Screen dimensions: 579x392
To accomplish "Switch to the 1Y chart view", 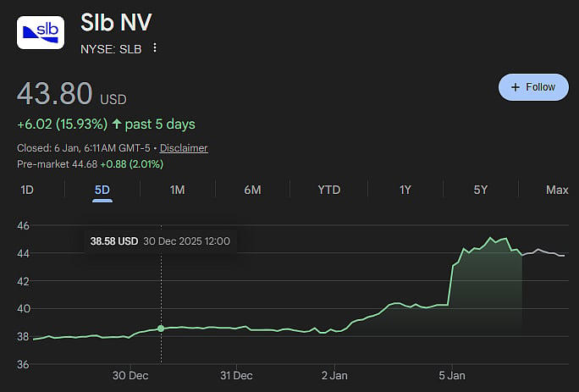I will coord(405,190).
